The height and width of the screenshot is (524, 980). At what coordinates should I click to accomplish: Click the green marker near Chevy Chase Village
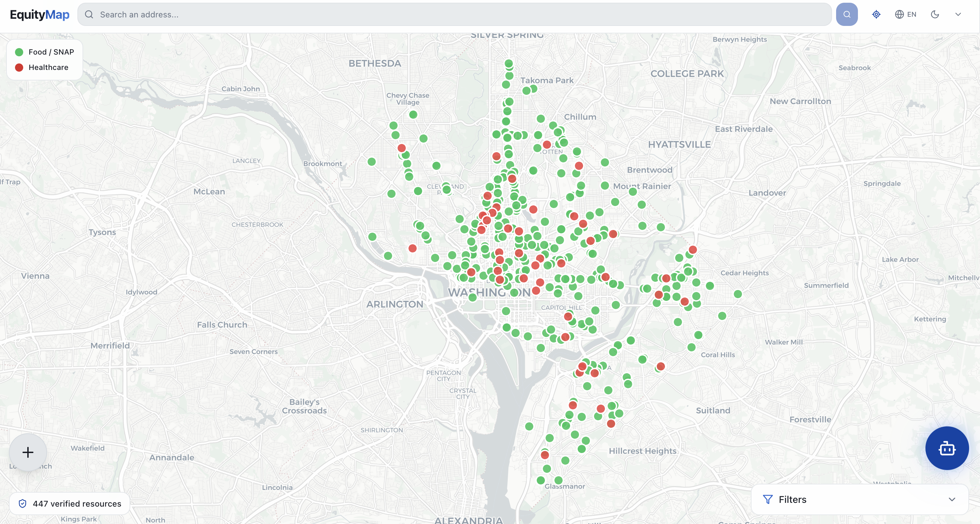click(413, 114)
